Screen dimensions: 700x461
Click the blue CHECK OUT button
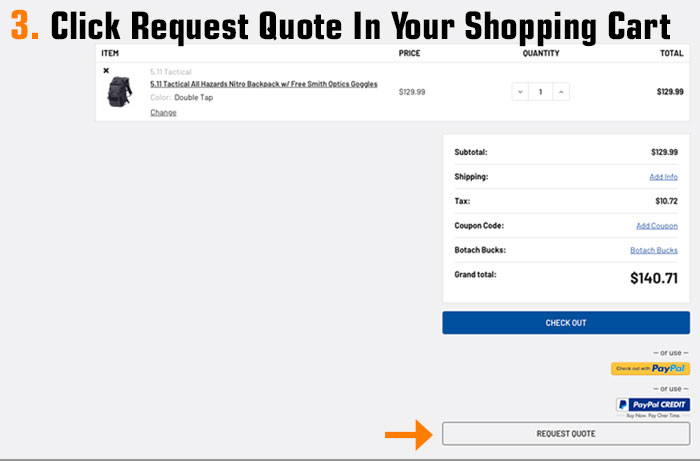[566, 323]
